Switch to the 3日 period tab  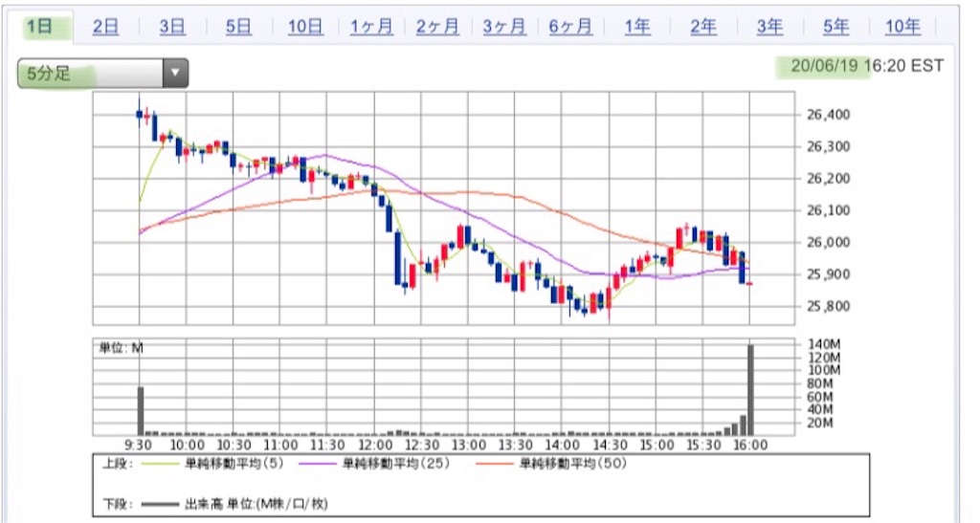[x=172, y=27]
